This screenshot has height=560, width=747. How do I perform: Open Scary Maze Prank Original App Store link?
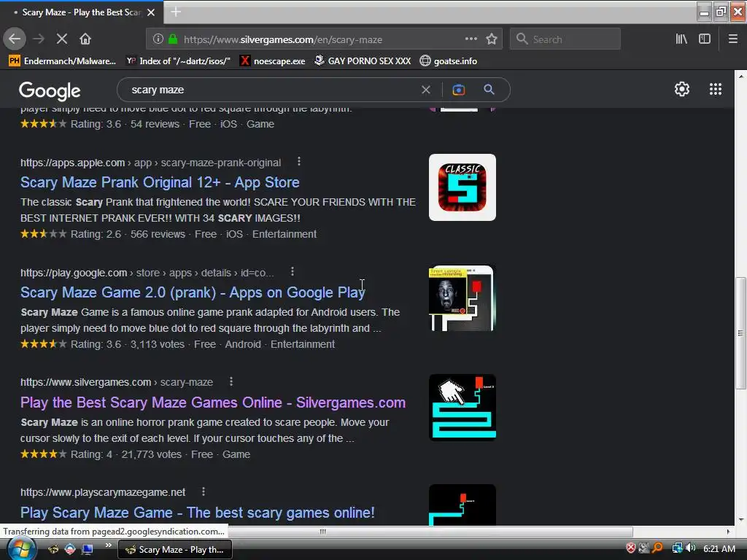pos(160,182)
